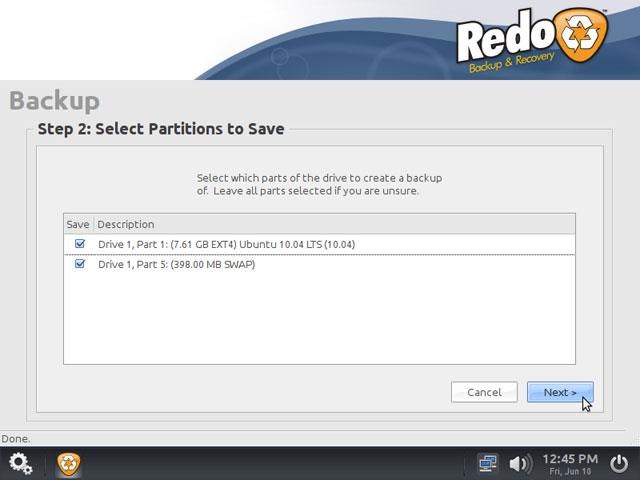This screenshot has width=640, height=480.
Task: Open the power shutdown icon
Action: point(619,463)
